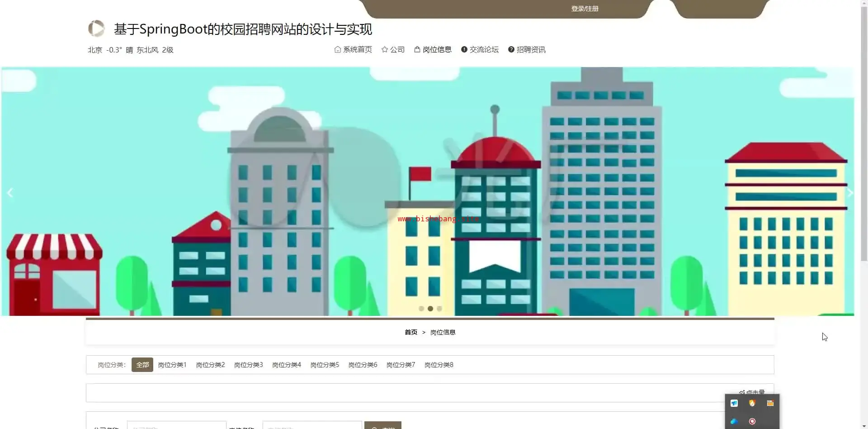868x429 pixels.
Task: Click the orange shield security tray icon
Action: coord(752,403)
